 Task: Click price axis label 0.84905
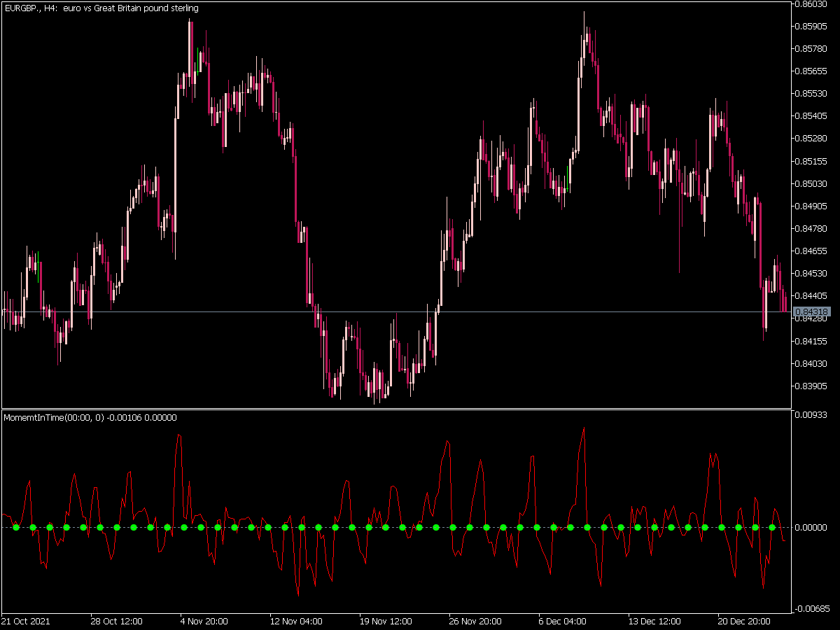(812, 206)
